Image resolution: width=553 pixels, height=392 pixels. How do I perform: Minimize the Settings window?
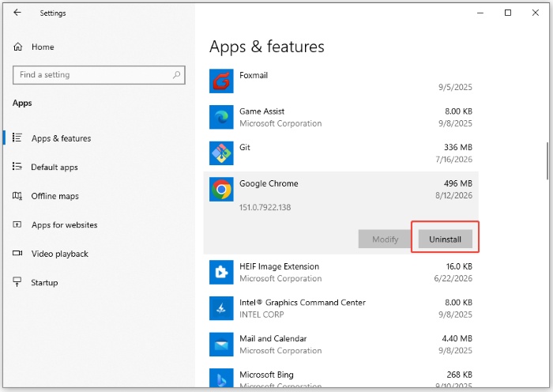point(480,13)
